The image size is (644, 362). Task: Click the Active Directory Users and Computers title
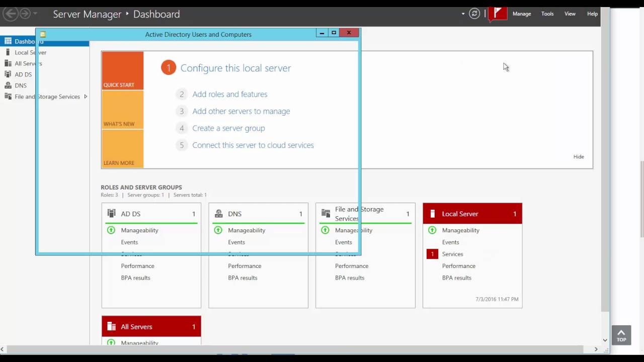coord(198,34)
